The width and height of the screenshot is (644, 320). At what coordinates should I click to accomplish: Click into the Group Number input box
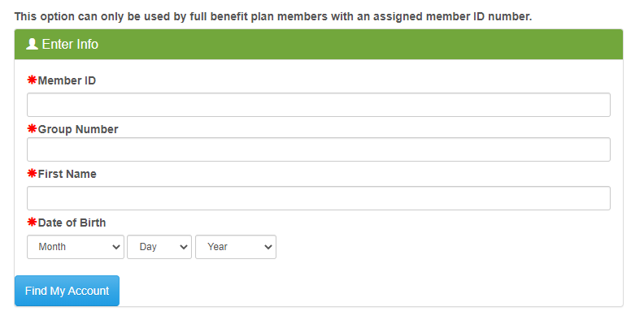[x=319, y=149]
